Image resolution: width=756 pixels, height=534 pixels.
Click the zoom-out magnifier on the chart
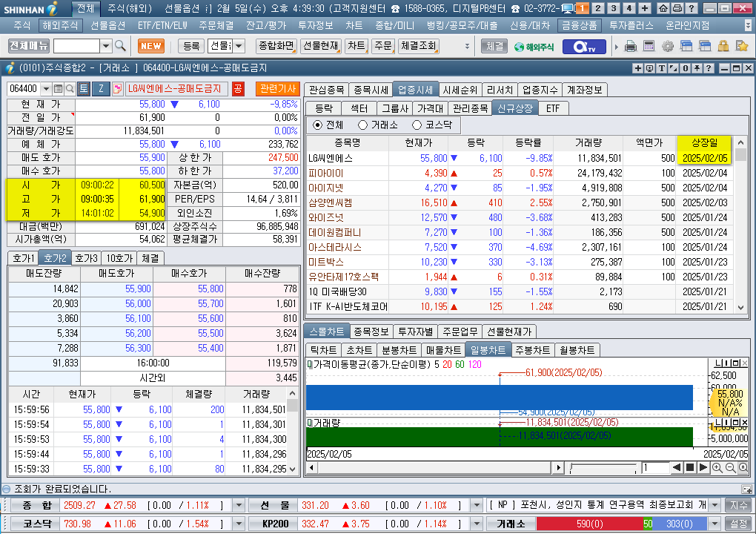tap(731, 467)
